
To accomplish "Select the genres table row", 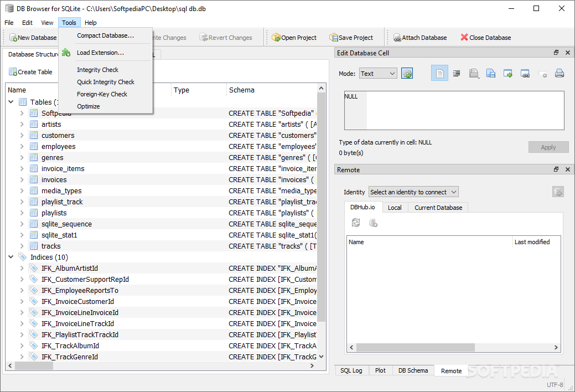I will tap(162, 157).
